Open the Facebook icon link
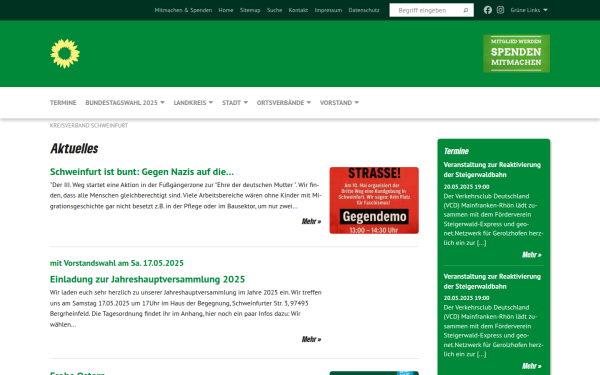This screenshot has width=600, height=375. click(488, 10)
